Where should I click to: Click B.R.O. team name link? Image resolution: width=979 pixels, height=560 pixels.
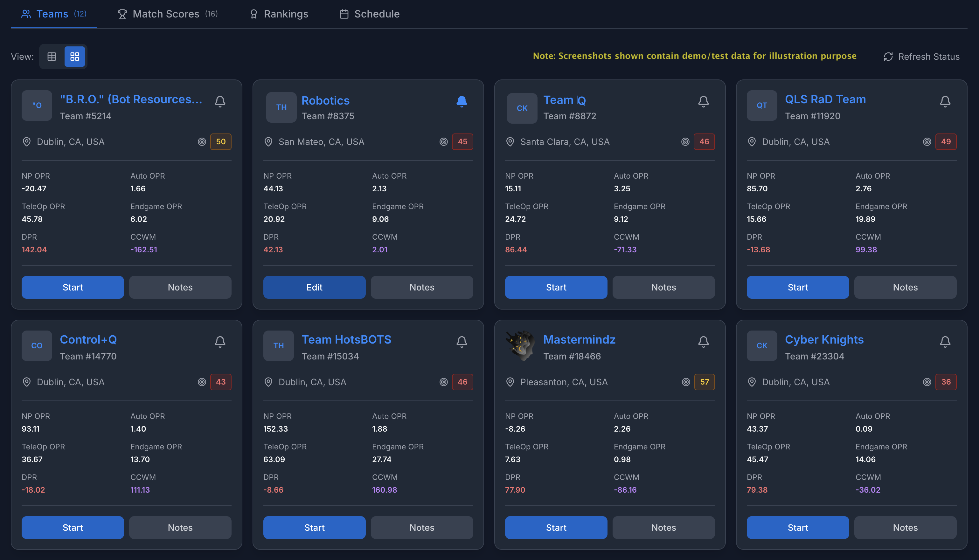(131, 99)
